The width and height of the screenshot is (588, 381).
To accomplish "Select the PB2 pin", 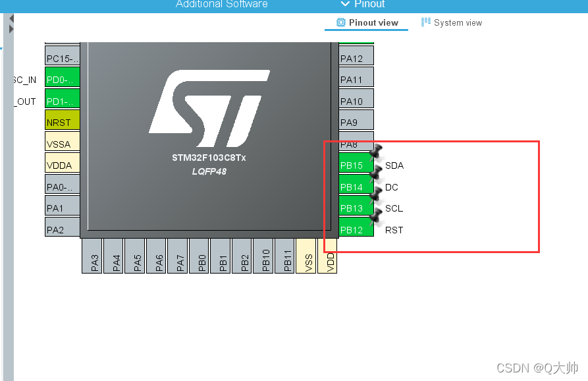I will tap(242, 256).
